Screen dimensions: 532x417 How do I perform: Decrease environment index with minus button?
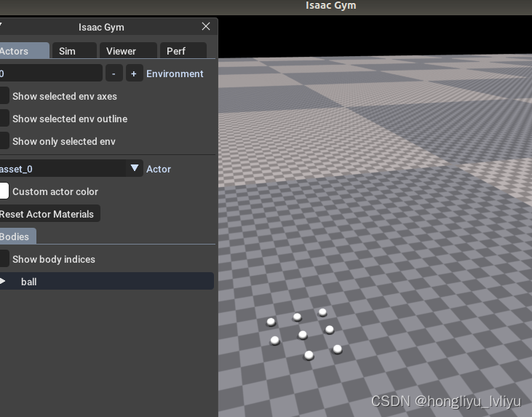114,74
